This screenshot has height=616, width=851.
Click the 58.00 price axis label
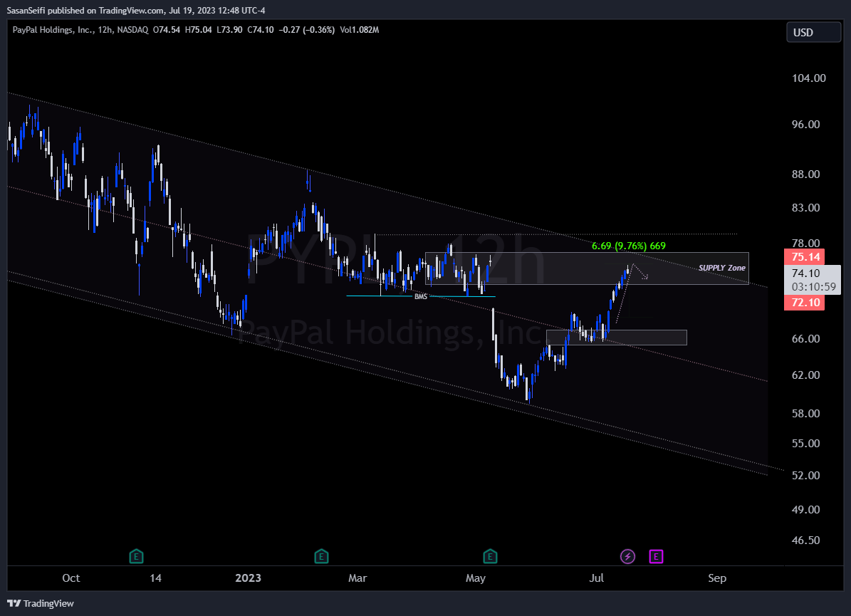[x=805, y=414]
